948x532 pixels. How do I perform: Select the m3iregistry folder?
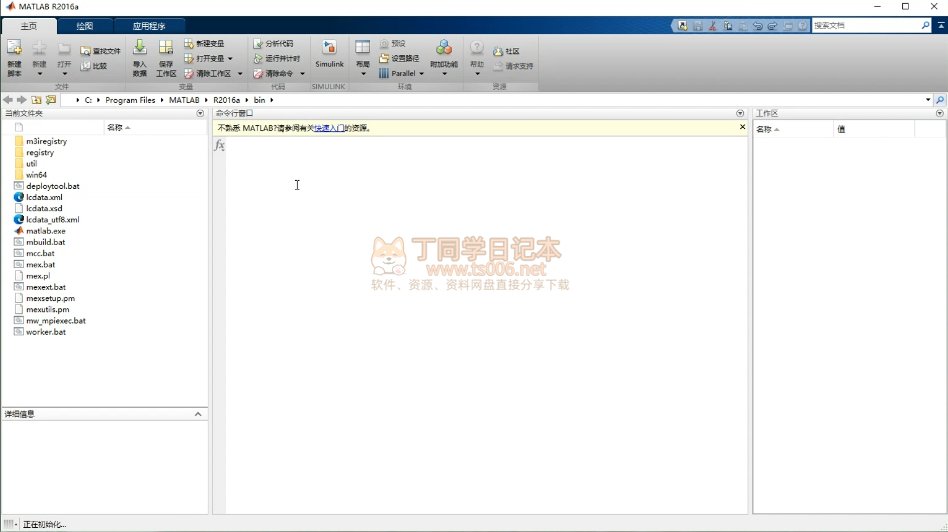[x=46, y=141]
